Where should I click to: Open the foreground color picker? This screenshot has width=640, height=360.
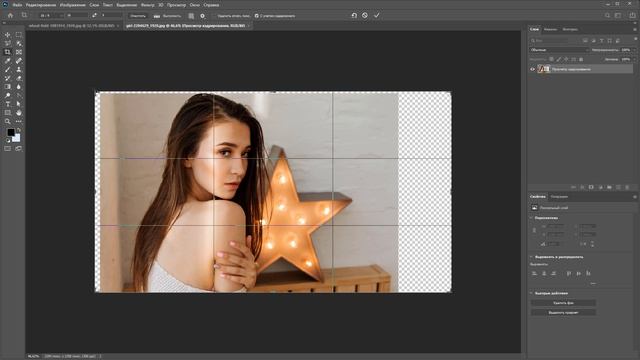coord(11,132)
